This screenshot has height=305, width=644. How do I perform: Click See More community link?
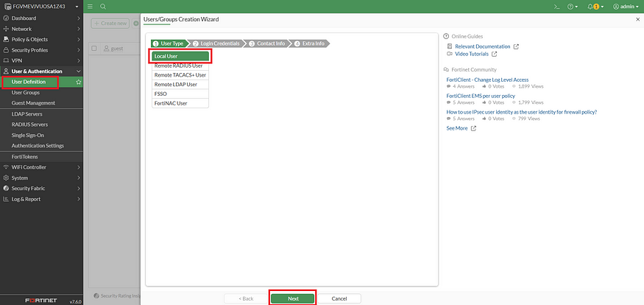click(457, 128)
